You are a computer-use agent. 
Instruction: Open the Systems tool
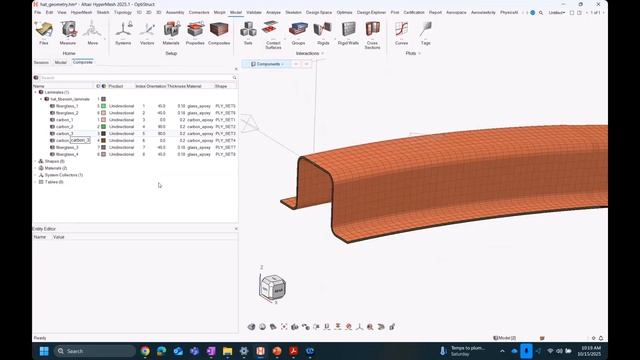point(123,33)
